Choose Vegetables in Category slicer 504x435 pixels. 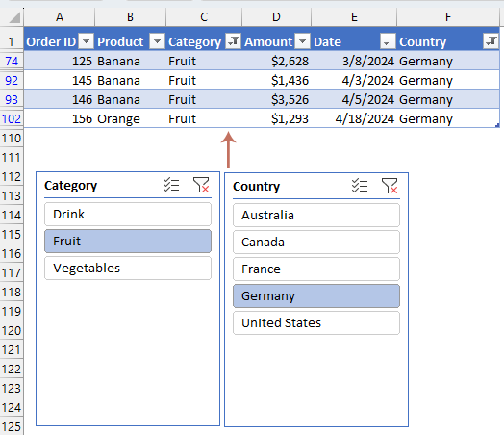pyautogui.click(x=128, y=269)
